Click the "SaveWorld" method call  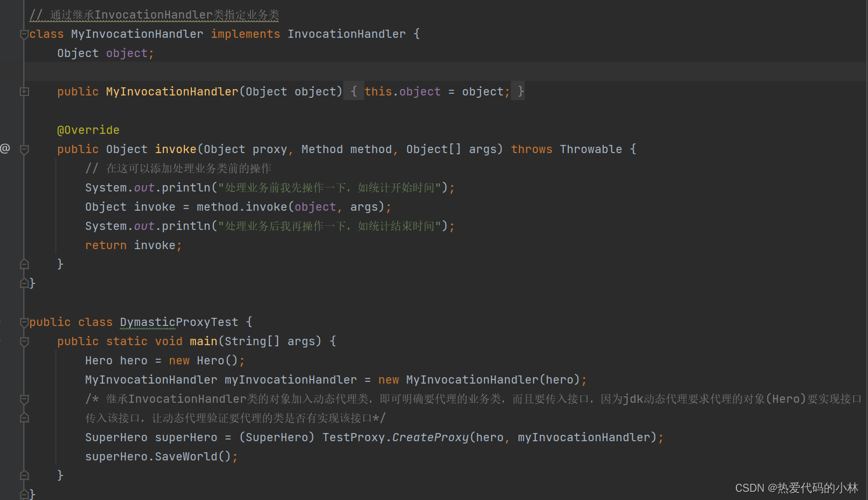point(186,456)
